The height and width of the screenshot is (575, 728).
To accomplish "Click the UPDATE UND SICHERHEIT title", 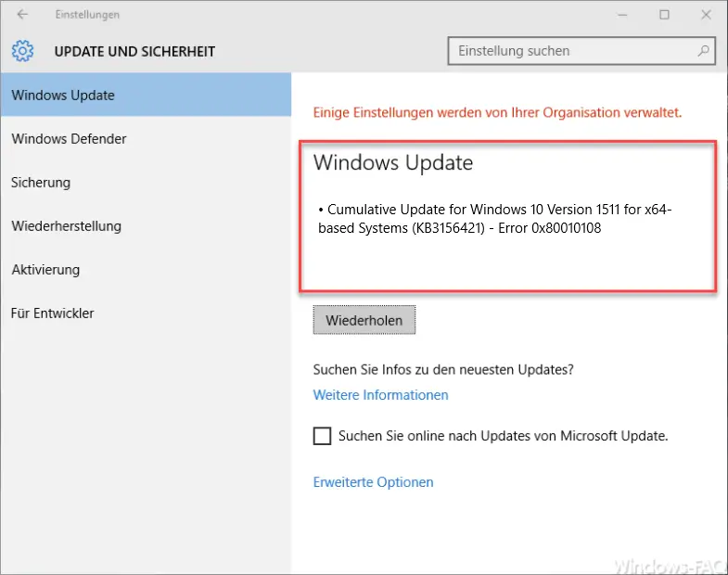I will pos(134,52).
